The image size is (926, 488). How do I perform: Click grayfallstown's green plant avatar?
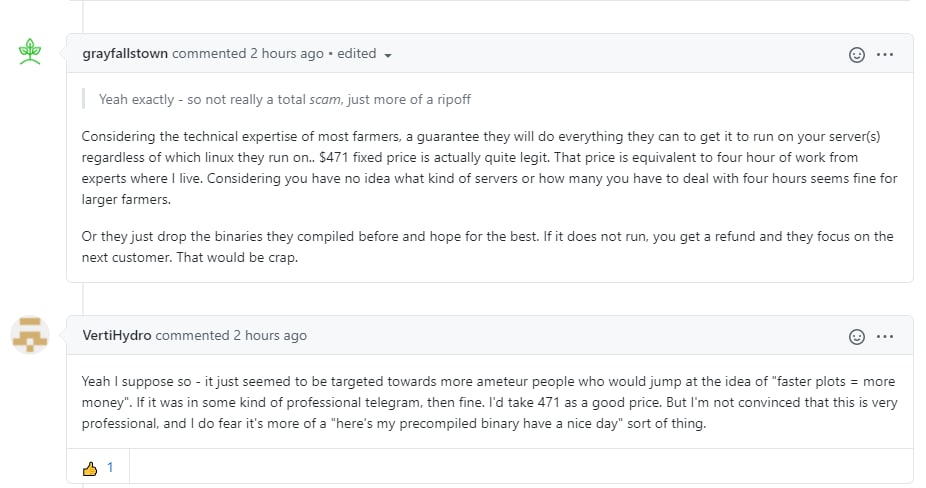coord(30,51)
